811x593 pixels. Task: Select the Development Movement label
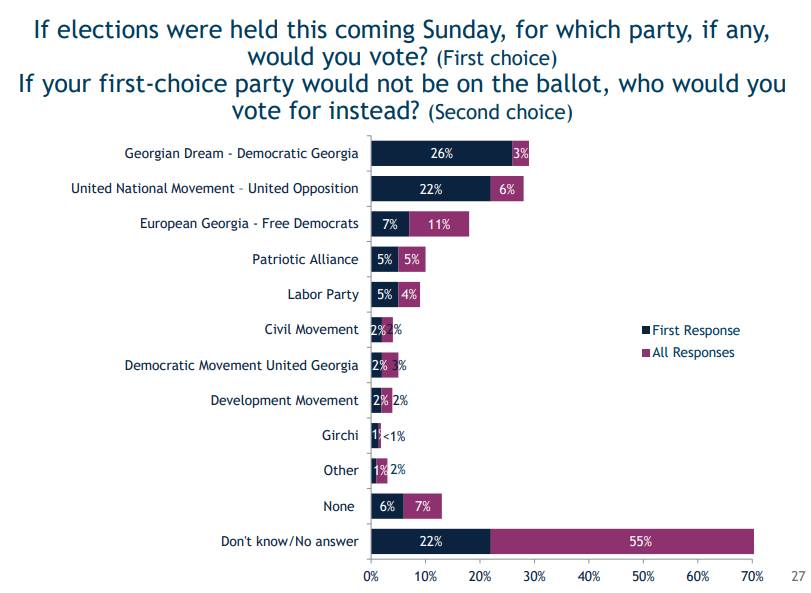tap(284, 400)
